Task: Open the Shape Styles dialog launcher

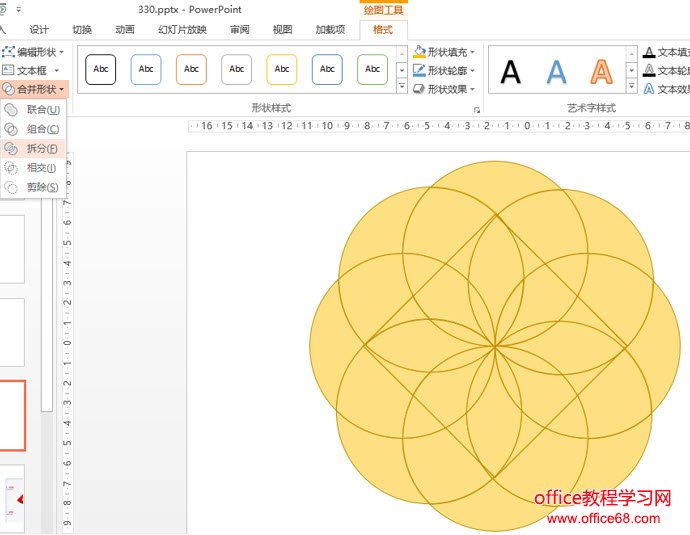Action: [x=477, y=109]
